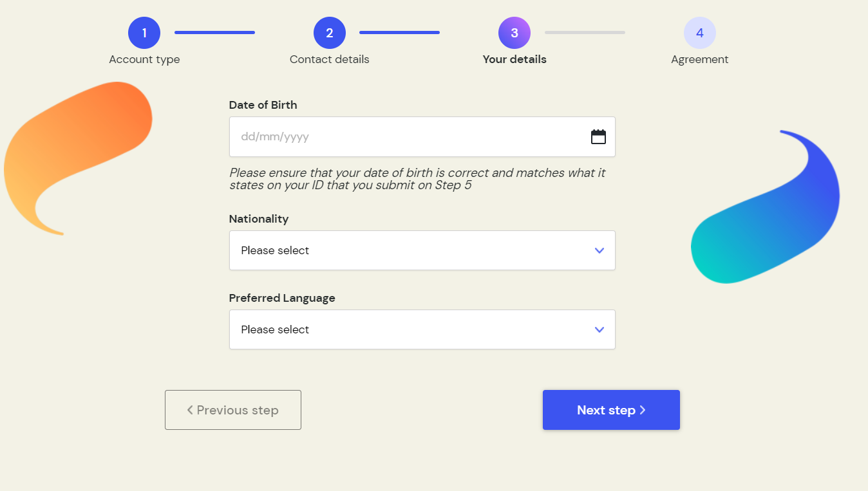This screenshot has width=868, height=491.
Task: Focus the dd/mm/yyyy date of birth field
Action: click(x=422, y=136)
